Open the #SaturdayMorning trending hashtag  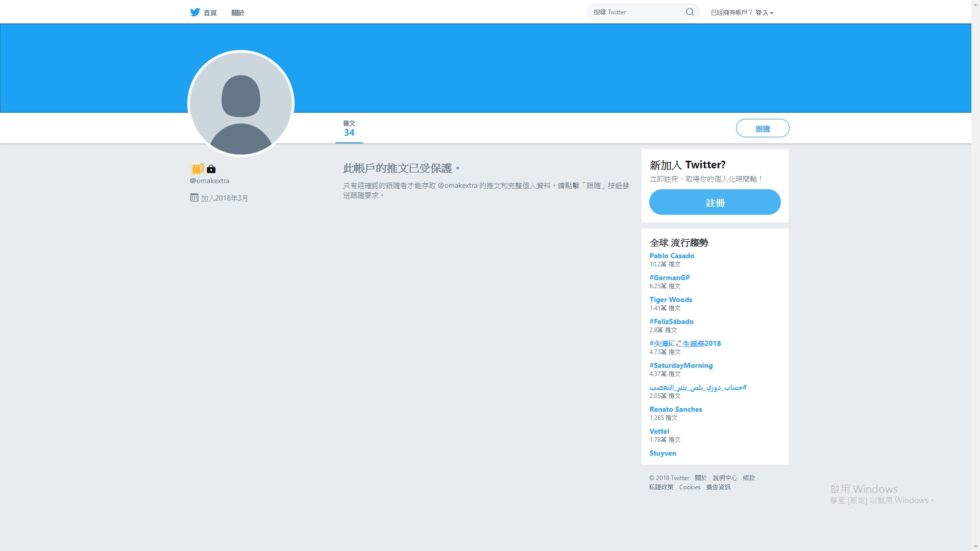tap(681, 365)
